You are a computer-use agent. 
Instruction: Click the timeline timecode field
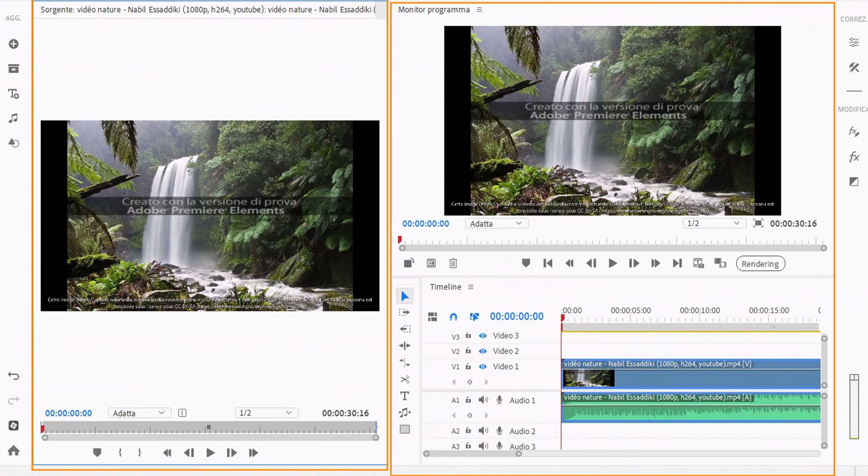pyautogui.click(x=517, y=316)
